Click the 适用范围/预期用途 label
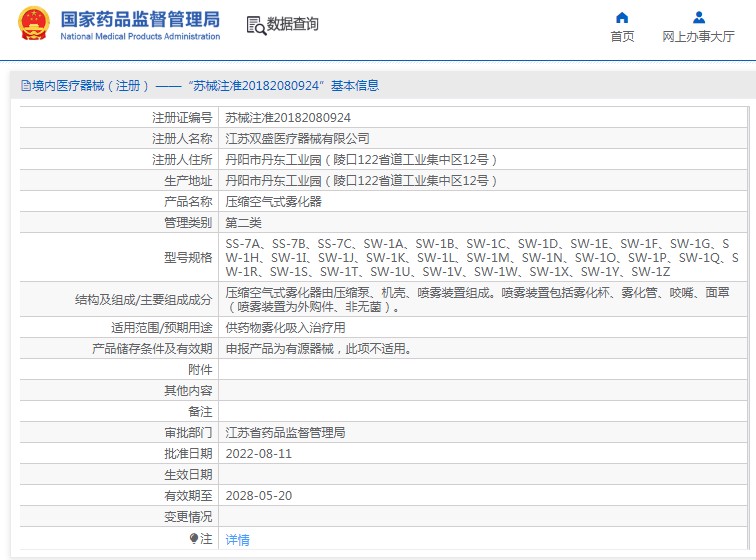 pyautogui.click(x=162, y=328)
